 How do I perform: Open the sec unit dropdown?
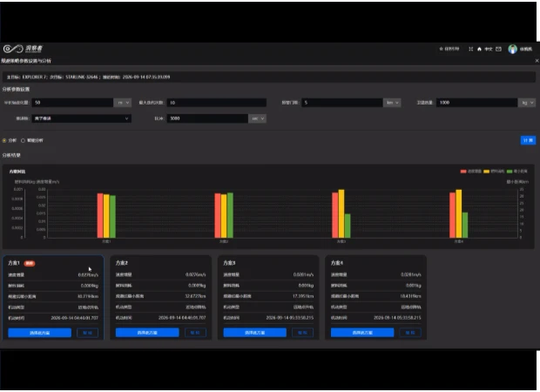257,118
